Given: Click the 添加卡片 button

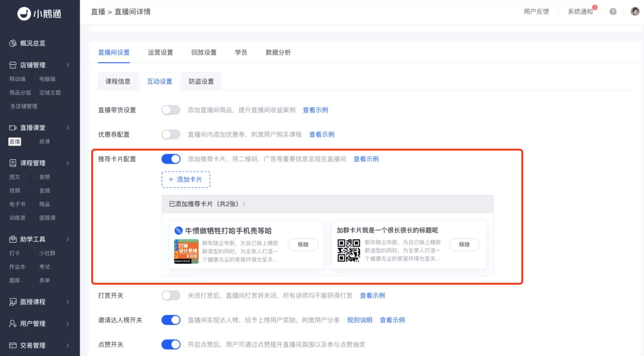Looking at the screenshot, I should pos(186,179).
